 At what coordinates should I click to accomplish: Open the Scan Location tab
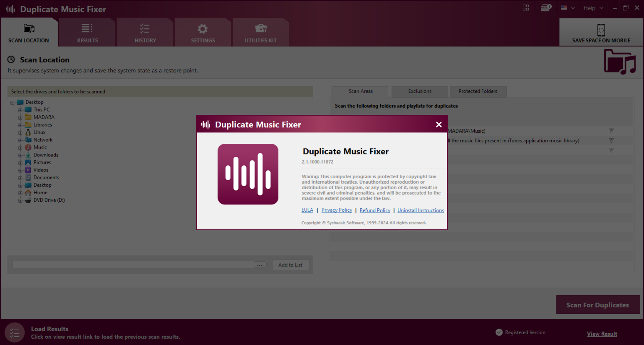pyautogui.click(x=29, y=32)
